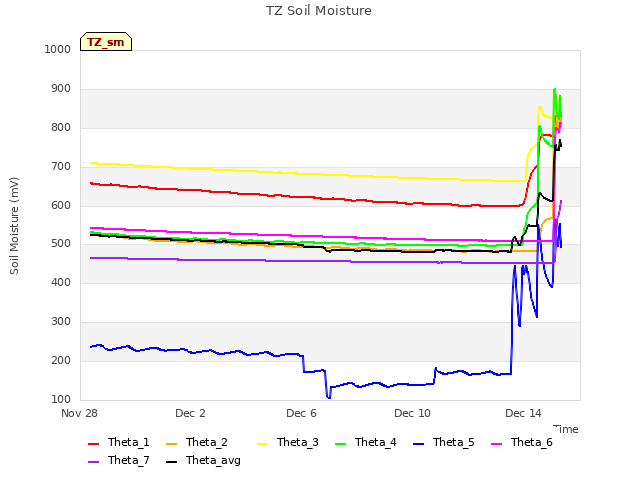
Task: Click the green Theta_4 legend swatch
Action: 340,444
